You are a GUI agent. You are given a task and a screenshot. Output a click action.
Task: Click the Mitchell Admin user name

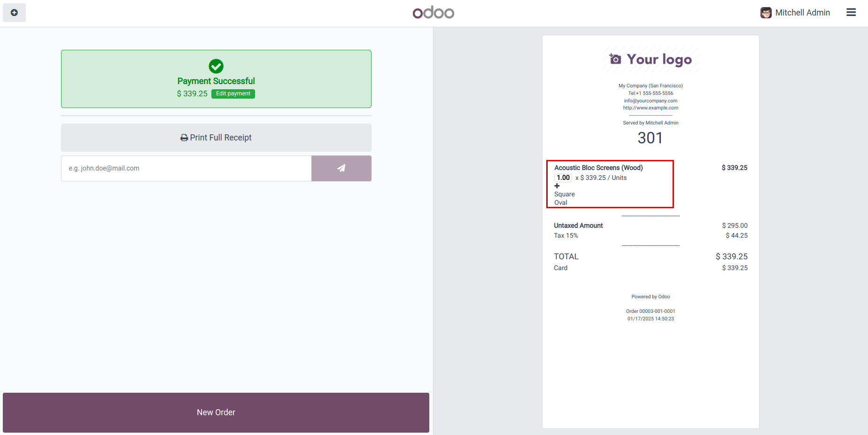pyautogui.click(x=802, y=13)
